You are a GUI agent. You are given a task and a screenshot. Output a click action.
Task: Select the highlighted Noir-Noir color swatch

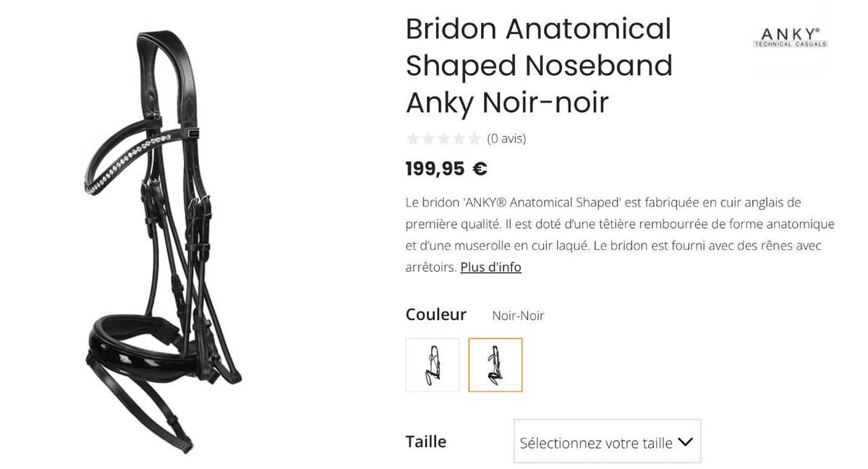495,365
